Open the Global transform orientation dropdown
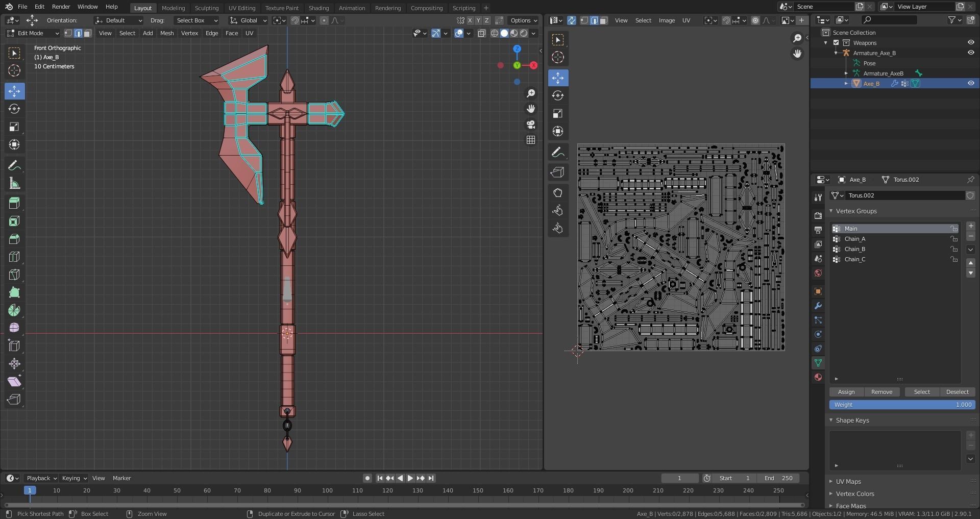 click(x=249, y=20)
